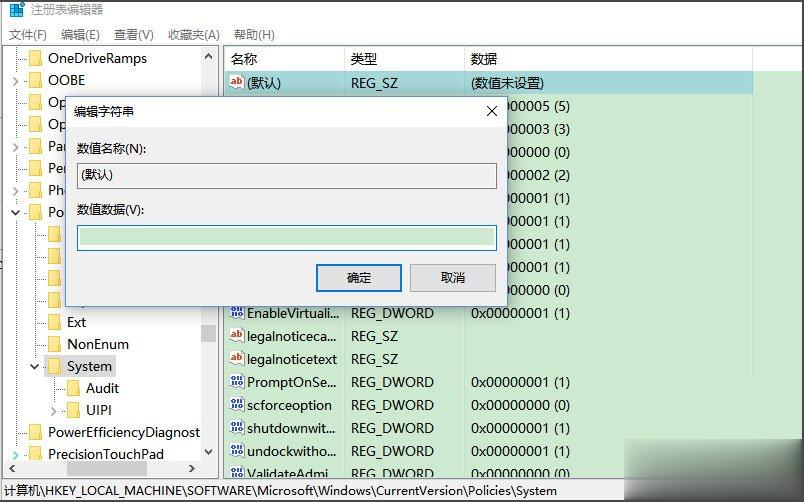Image resolution: width=804 pixels, height=502 pixels.
Task: Click the PromptOnSe... DWORD value icon
Action: tap(236, 381)
